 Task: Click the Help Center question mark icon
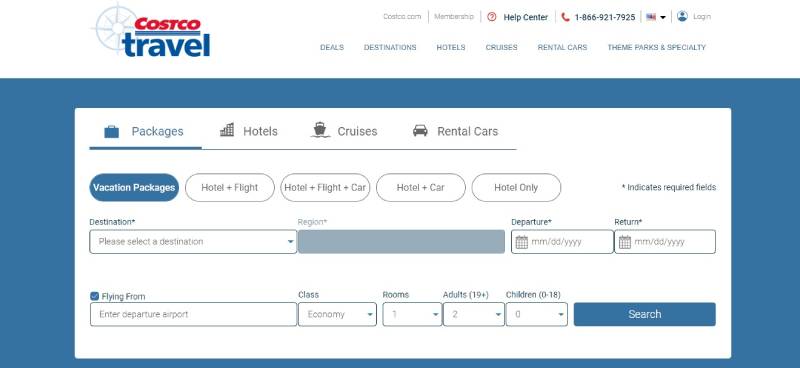[492, 17]
